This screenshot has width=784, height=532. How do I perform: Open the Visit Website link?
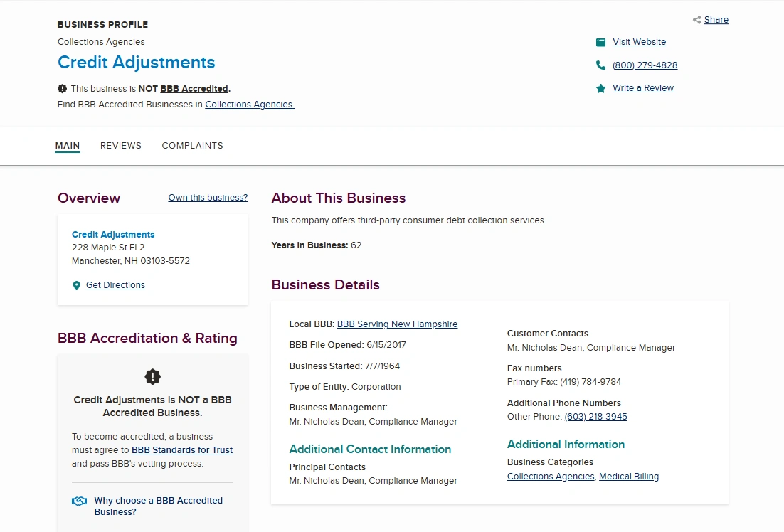click(639, 42)
